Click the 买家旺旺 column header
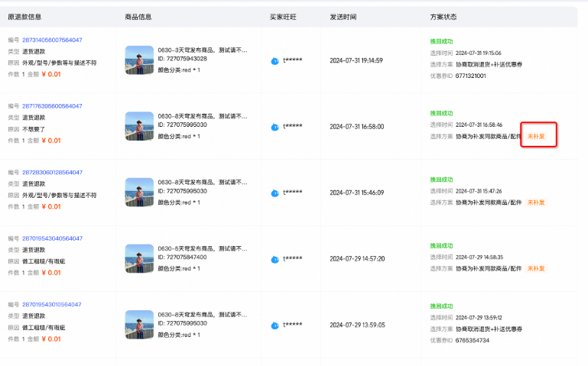The width and height of the screenshot is (588, 366). pos(283,17)
